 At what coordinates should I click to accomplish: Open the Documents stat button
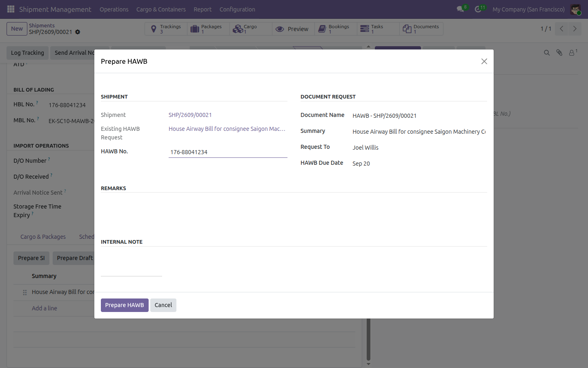(x=421, y=29)
